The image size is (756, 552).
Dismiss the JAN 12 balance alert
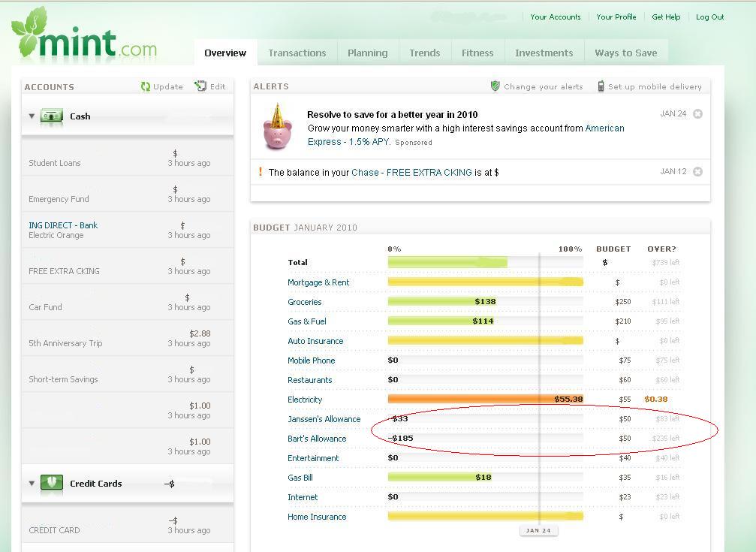click(697, 172)
